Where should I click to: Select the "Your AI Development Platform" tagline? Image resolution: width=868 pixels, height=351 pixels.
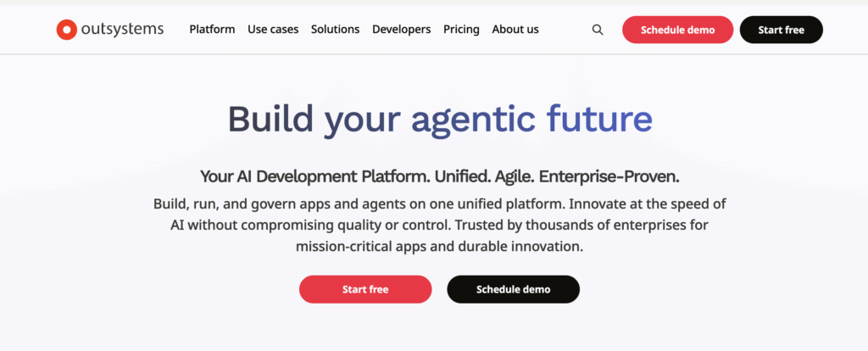(314, 176)
